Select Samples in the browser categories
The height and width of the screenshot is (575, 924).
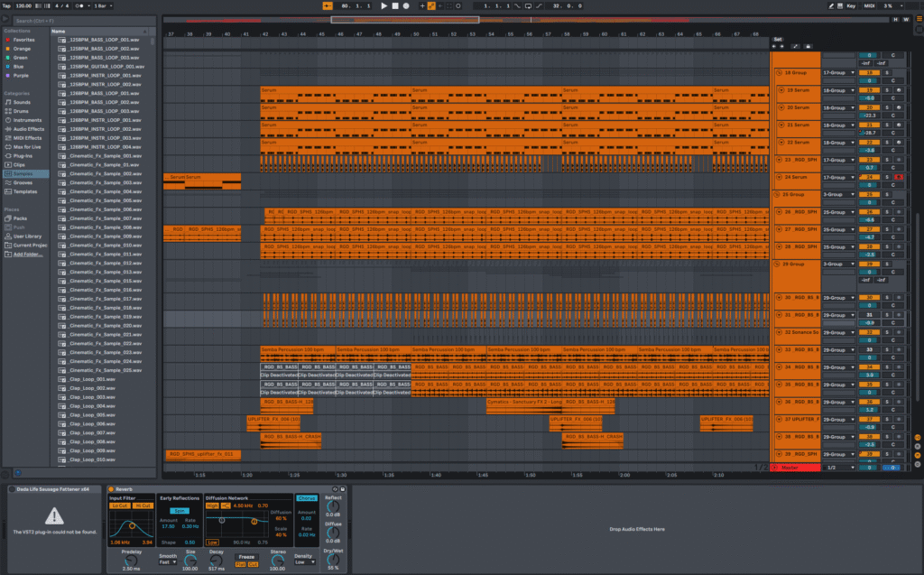[24, 173]
